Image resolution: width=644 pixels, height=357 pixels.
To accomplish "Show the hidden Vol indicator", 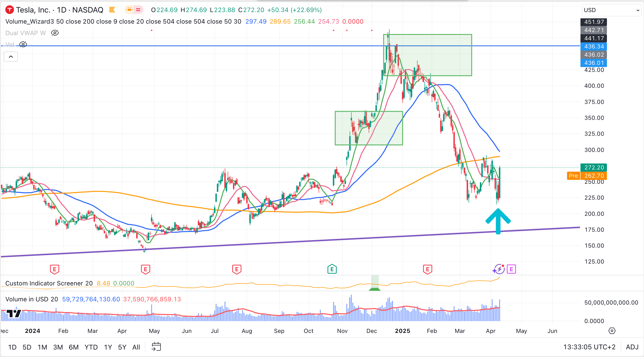I will click(x=23, y=45).
